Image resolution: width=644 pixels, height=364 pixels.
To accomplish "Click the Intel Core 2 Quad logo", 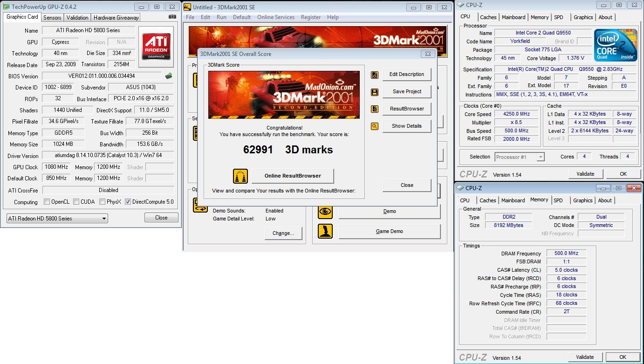I will coord(616,45).
